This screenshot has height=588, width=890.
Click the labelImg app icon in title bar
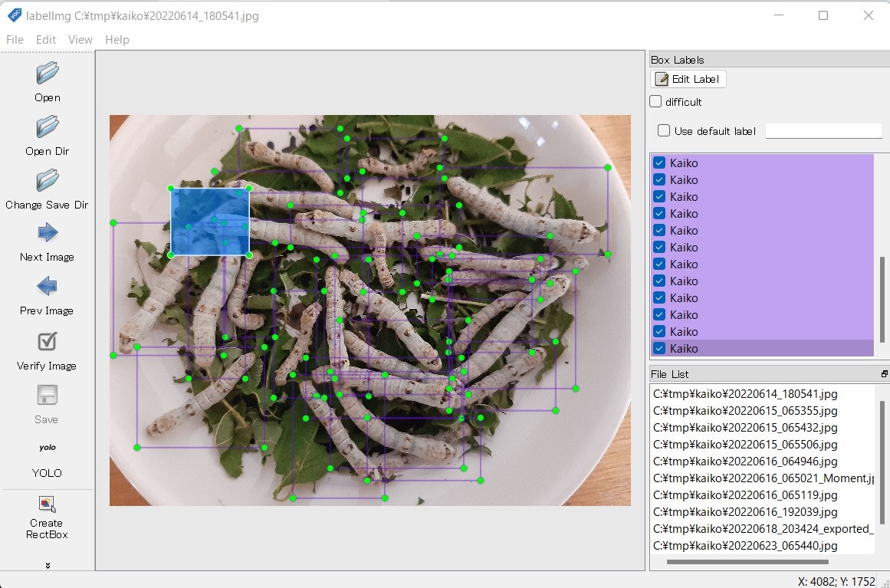14,15
